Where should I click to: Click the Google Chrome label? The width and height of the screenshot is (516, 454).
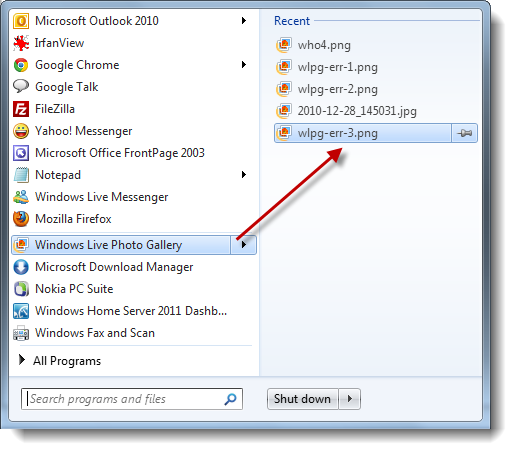pyautogui.click(x=77, y=65)
